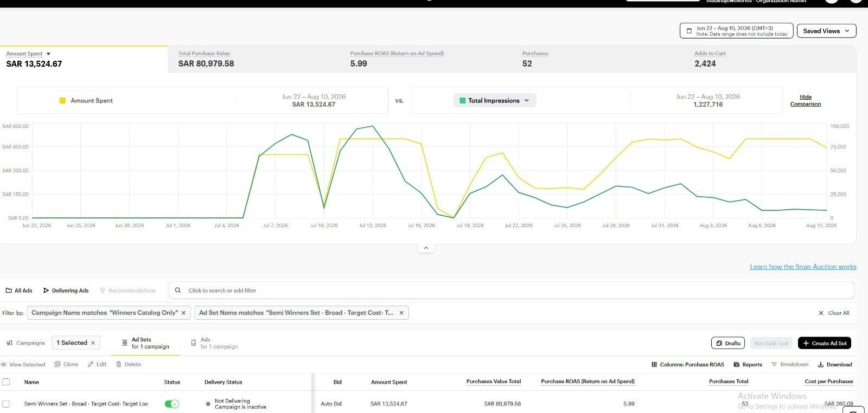Open the Campaigns megaphone tab
The width and height of the screenshot is (868, 413).
click(x=25, y=343)
